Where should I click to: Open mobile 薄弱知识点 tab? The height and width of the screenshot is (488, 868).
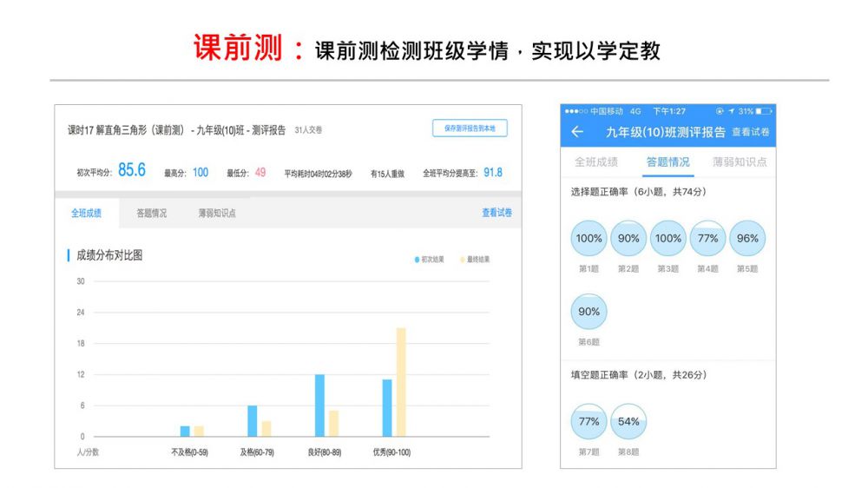740,162
